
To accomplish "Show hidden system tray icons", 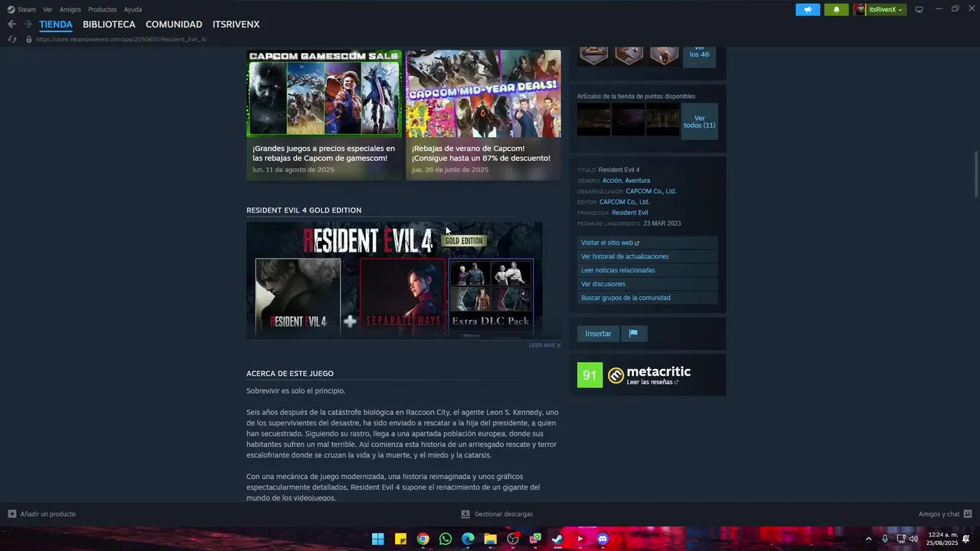I will click(x=868, y=539).
